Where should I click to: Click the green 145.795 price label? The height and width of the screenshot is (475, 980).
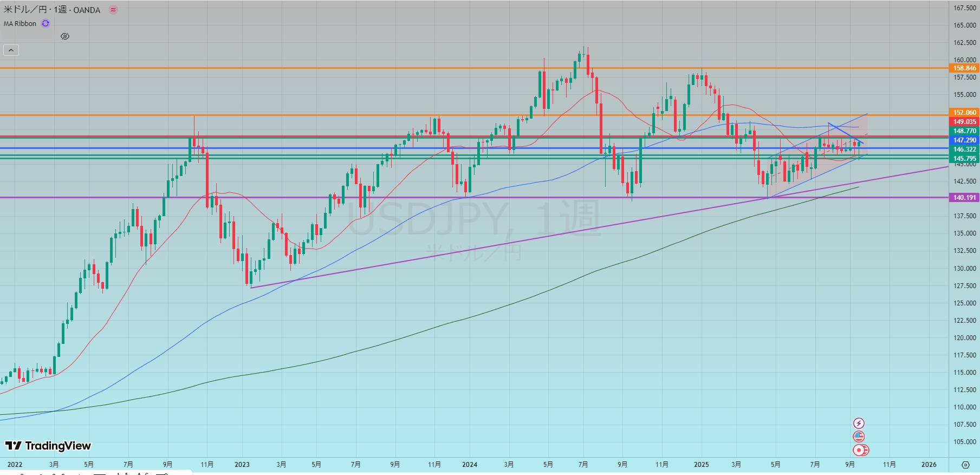click(x=964, y=159)
